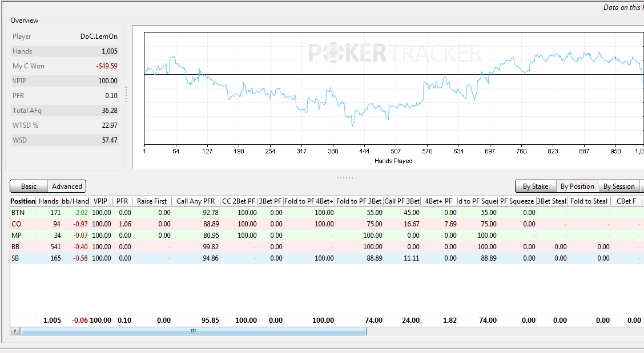This screenshot has width=644, height=353.
Task: Click the vertical splitter dots beside Overview
Action: click(x=126, y=95)
